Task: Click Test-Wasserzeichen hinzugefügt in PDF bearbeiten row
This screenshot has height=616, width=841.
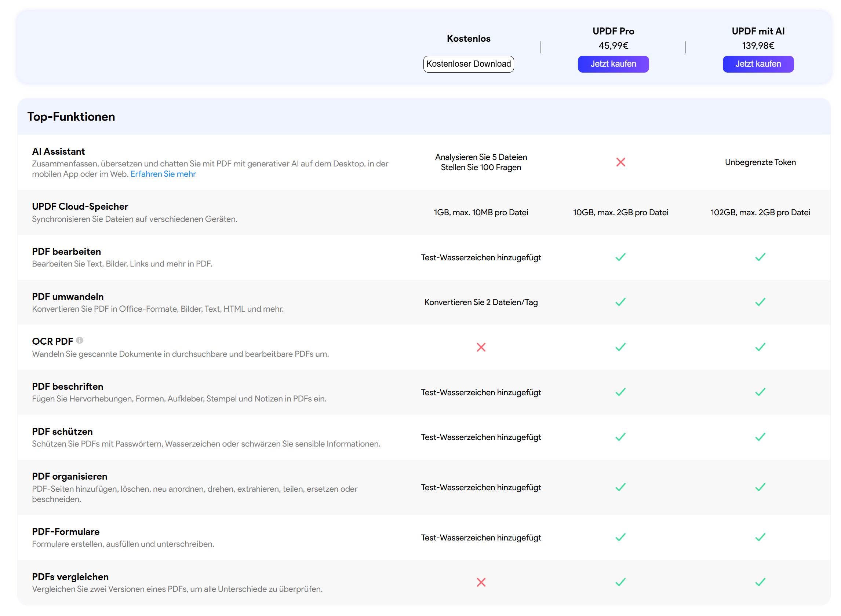Action: [x=481, y=257]
